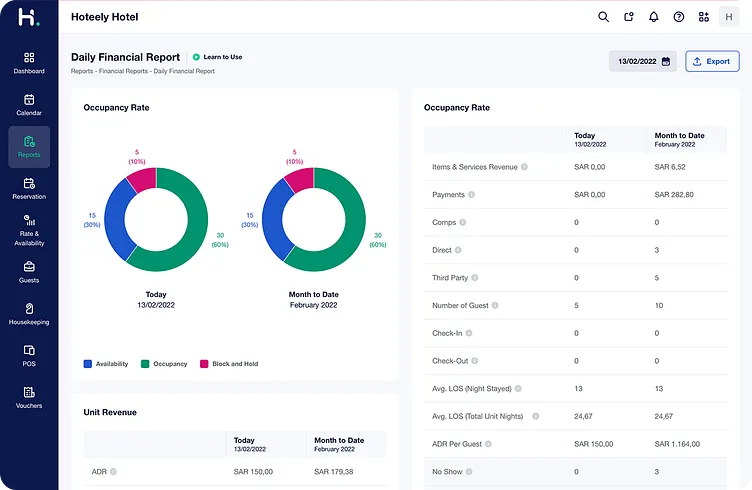
Task: Open Reservation in the sidebar
Action: (x=29, y=188)
